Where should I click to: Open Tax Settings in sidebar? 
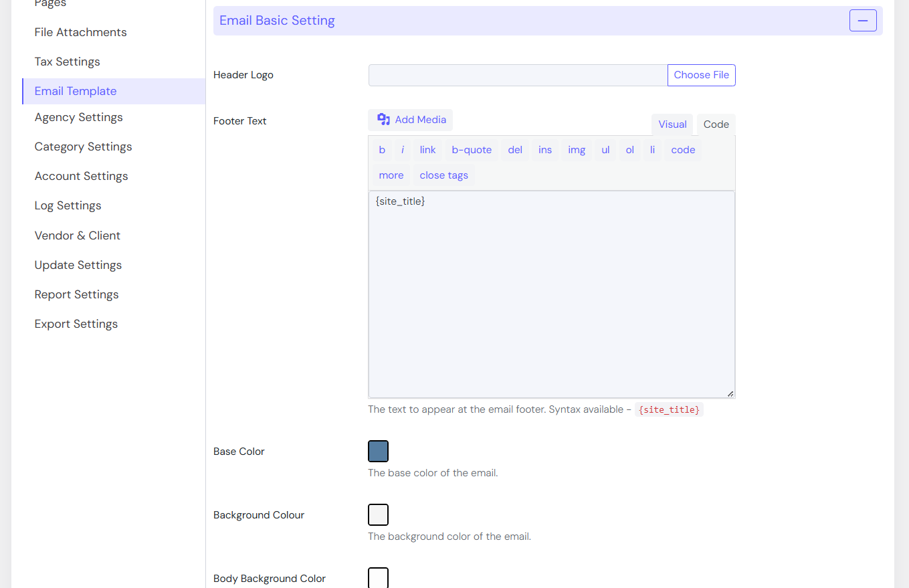(x=67, y=62)
